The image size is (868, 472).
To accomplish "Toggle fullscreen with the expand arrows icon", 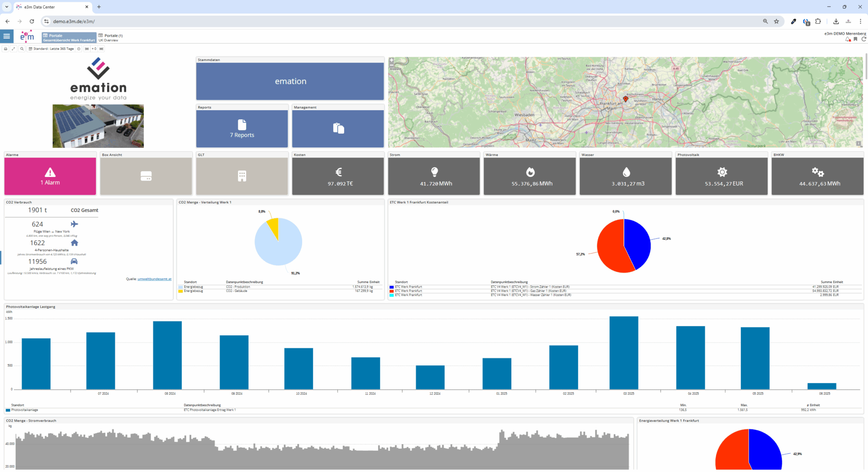I will tap(13, 49).
